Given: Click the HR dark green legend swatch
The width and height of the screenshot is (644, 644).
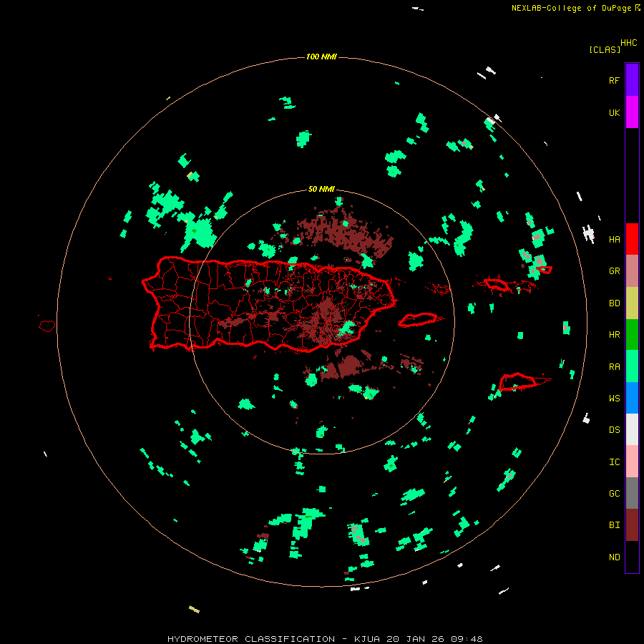Looking at the screenshot, I should coord(632,335).
